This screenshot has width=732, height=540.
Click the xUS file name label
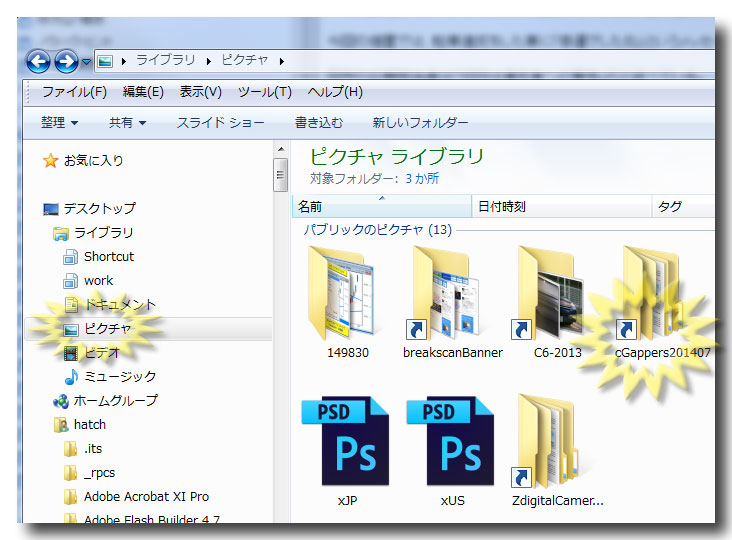(x=453, y=501)
